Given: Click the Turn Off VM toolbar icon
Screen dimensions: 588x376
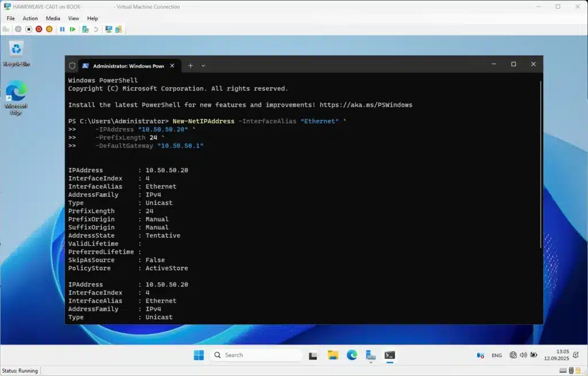Looking at the screenshot, I should click(x=29, y=29).
